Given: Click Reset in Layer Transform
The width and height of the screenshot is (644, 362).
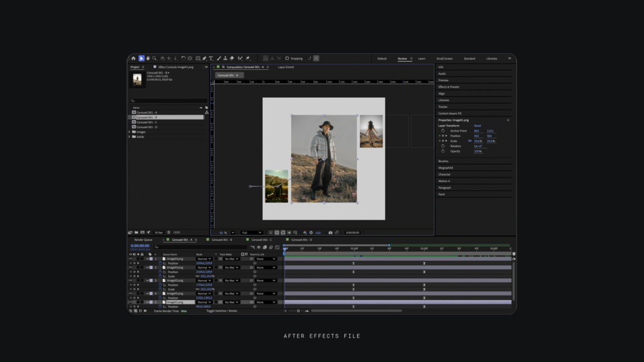Looking at the screenshot, I should 477,126.
